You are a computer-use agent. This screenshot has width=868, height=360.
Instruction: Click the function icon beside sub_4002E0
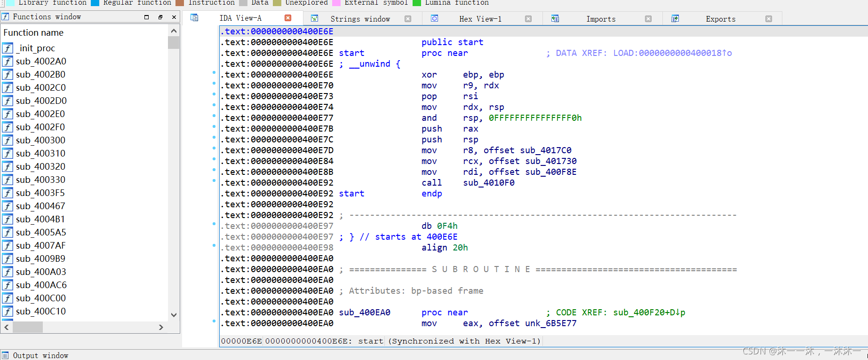point(8,114)
